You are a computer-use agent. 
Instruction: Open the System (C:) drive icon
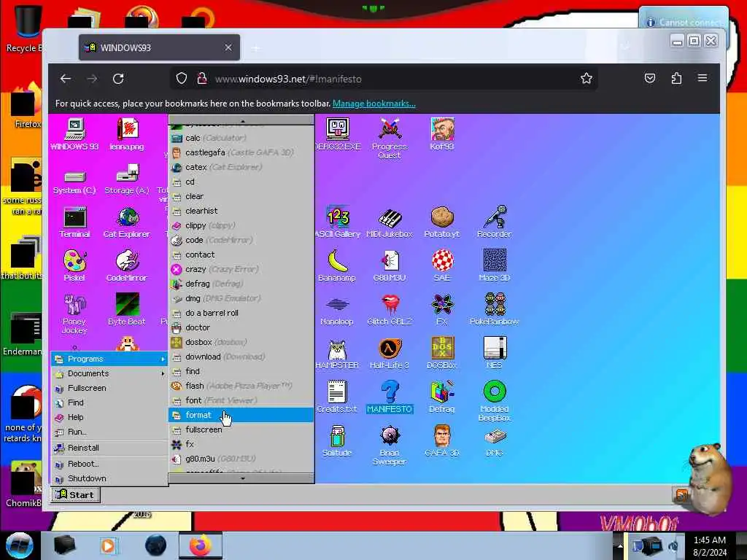pos(75,182)
